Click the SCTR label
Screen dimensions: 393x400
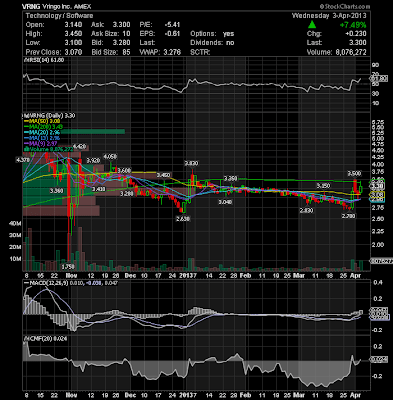click(200, 52)
